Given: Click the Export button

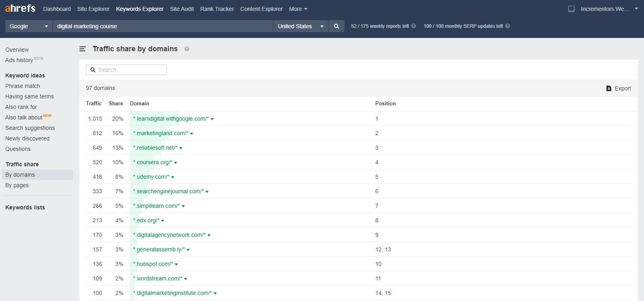Looking at the screenshot, I should pyautogui.click(x=619, y=88).
